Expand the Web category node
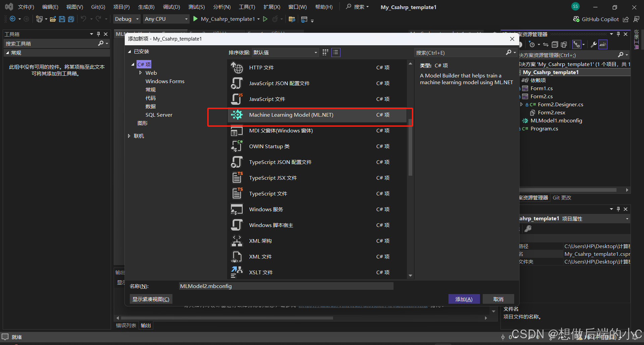Viewport: 644px width, 345px height. click(x=141, y=72)
